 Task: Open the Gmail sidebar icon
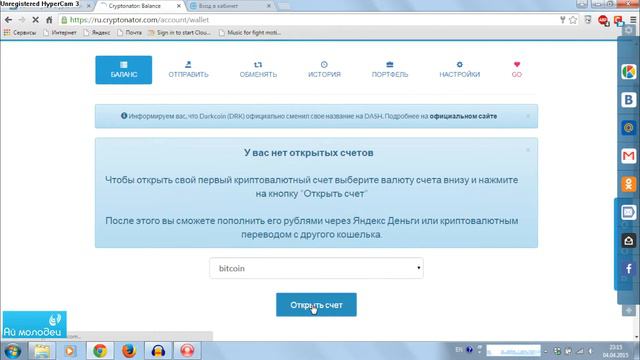(x=629, y=156)
